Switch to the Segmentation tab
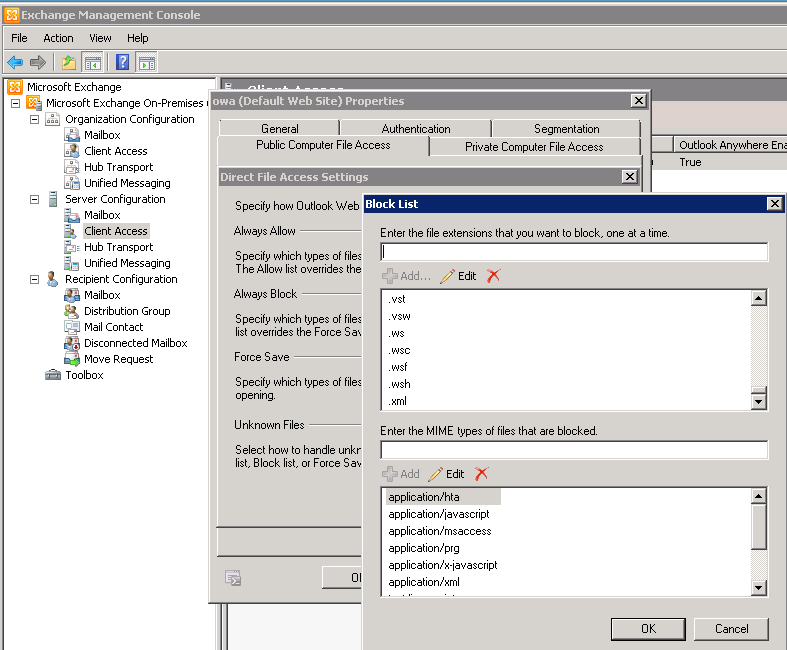 tap(567, 128)
